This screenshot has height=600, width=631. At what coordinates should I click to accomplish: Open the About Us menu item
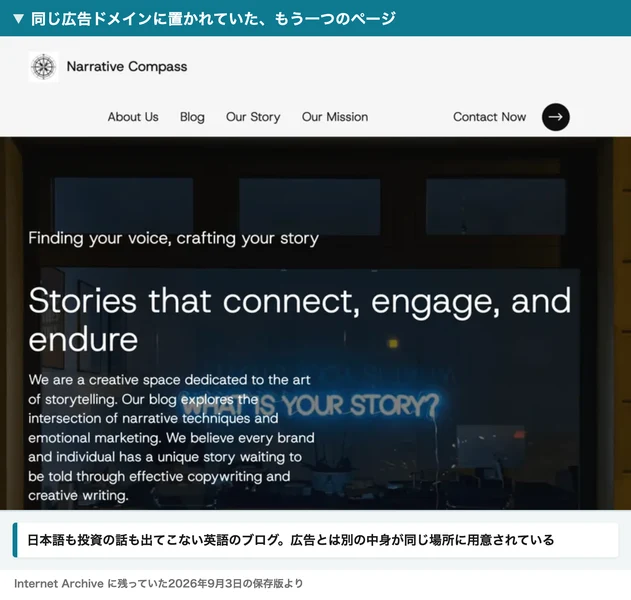click(x=133, y=117)
